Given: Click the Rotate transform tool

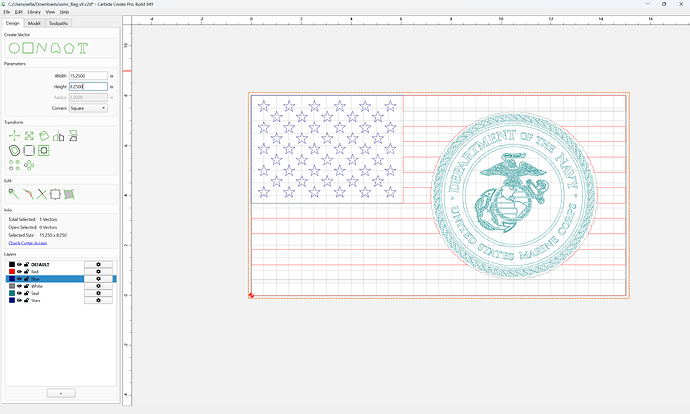Looking at the screenshot, I should [x=44, y=136].
